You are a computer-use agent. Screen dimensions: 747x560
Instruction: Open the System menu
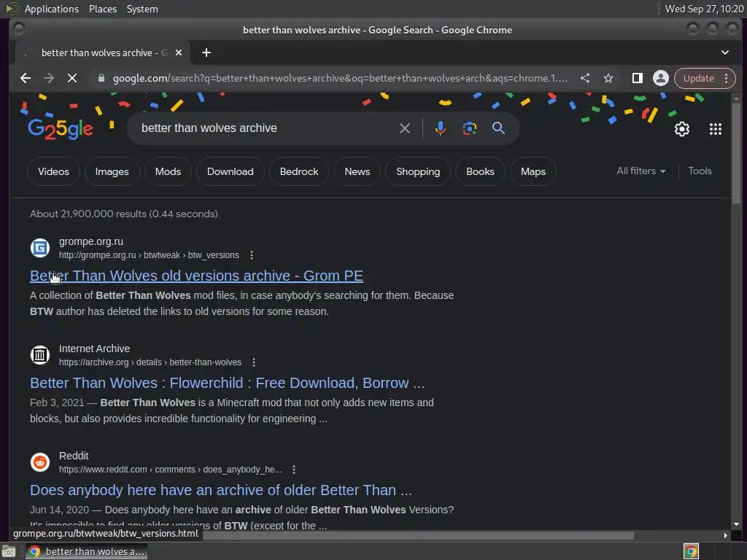point(142,9)
